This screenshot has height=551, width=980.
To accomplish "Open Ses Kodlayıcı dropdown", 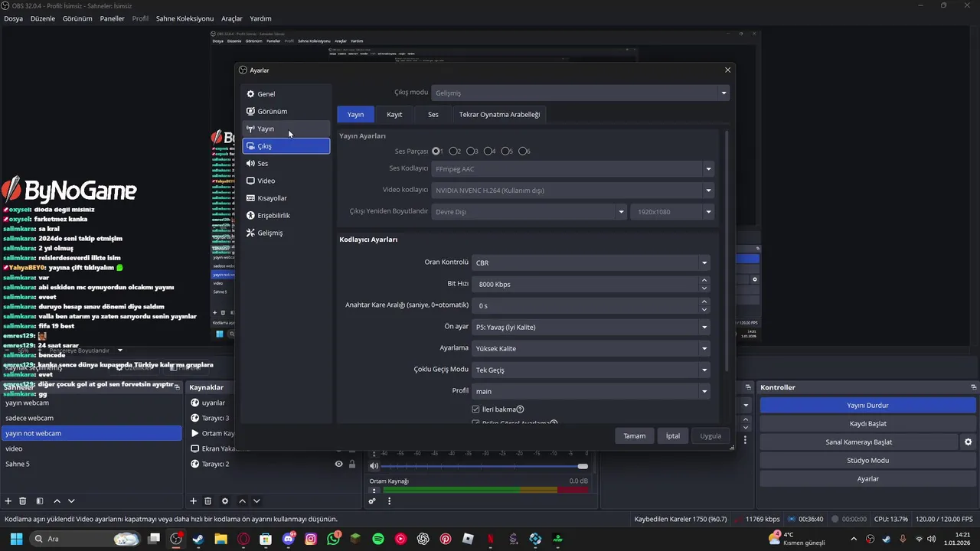I will tap(573, 169).
